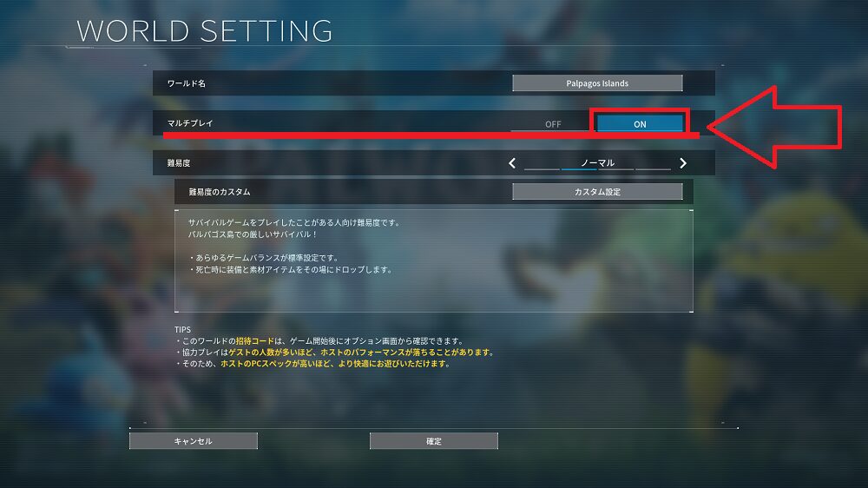Click the highlighted blue difficulty segment
This screenshot has width=868, height=488.
579,169
